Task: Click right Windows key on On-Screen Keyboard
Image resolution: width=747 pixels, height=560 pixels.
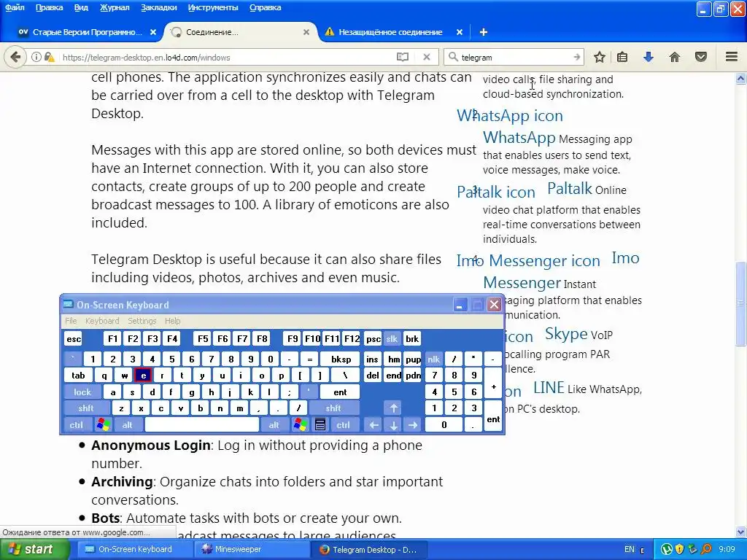Action: click(x=300, y=425)
